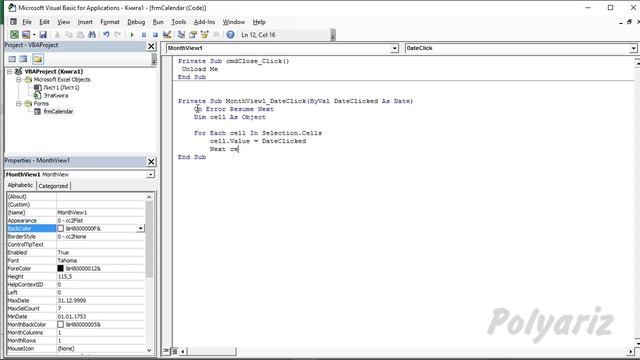Open the Properties object selector dropdown
The height and width of the screenshot is (360, 640).
pos(151,175)
